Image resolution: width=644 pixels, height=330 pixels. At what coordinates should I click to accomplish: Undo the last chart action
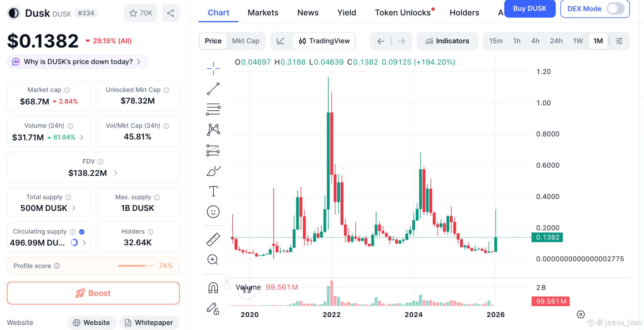click(381, 41)
